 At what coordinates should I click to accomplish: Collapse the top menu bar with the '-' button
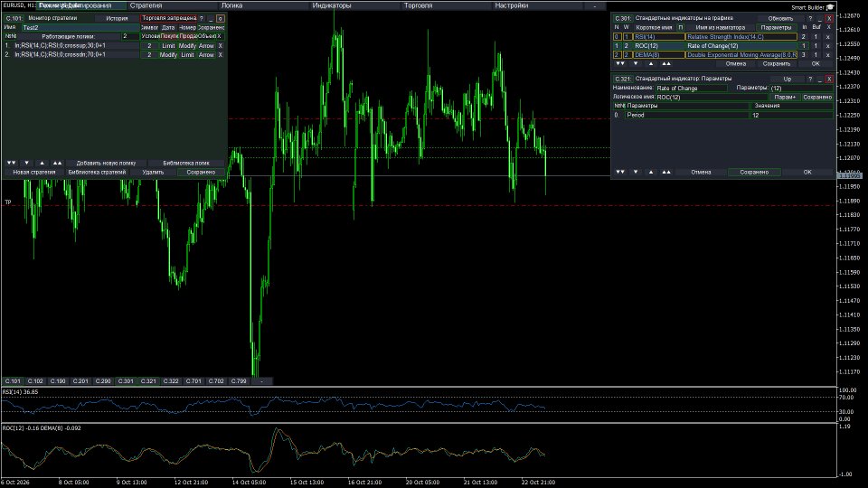595,5
